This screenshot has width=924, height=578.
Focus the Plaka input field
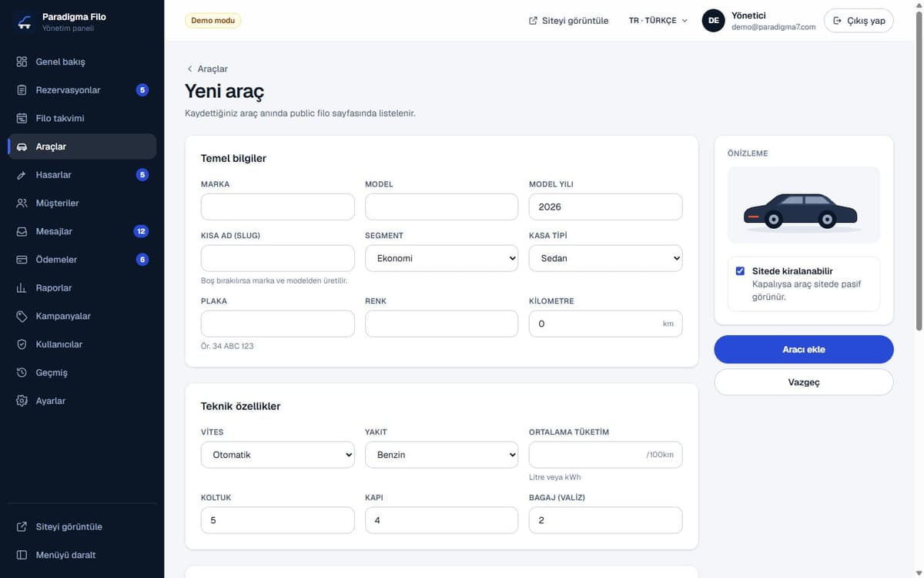[x=277, y=324]
